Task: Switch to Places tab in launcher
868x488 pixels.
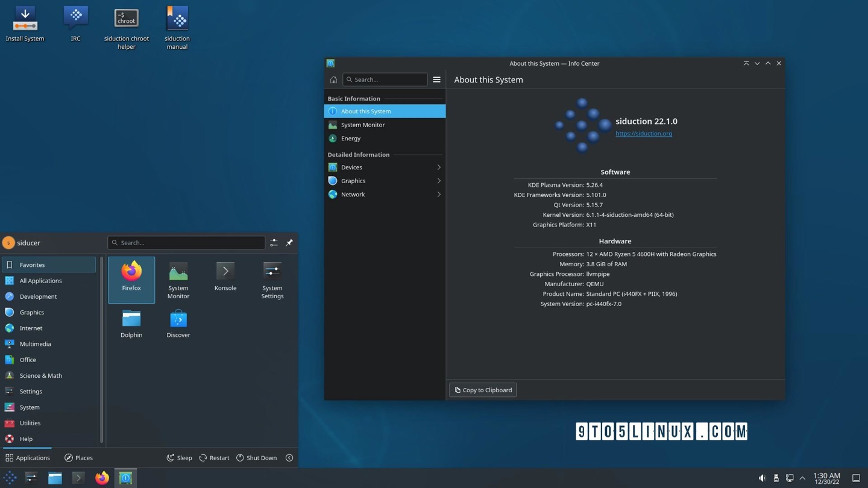Action: click(x=78, y=458)
